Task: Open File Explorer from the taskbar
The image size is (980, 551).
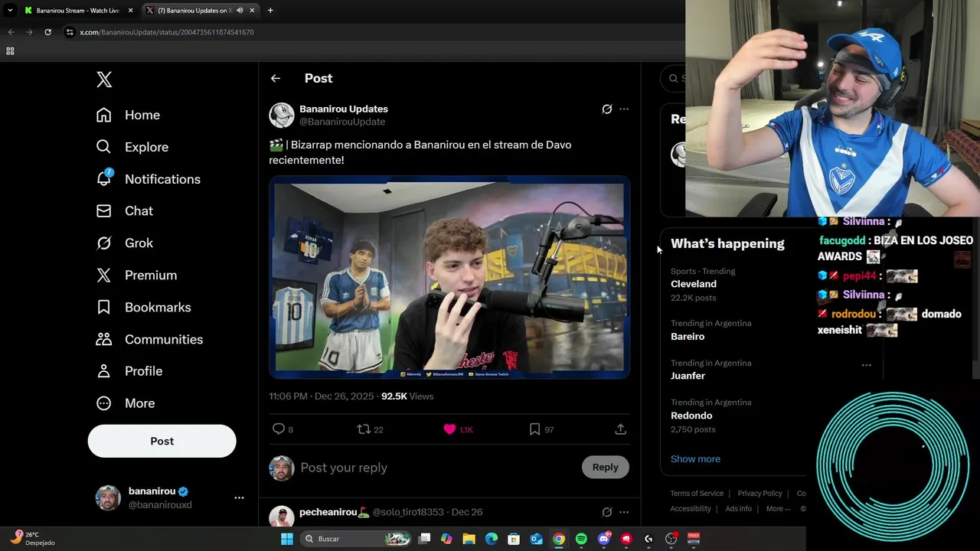Action: click(x=469, y=539)
